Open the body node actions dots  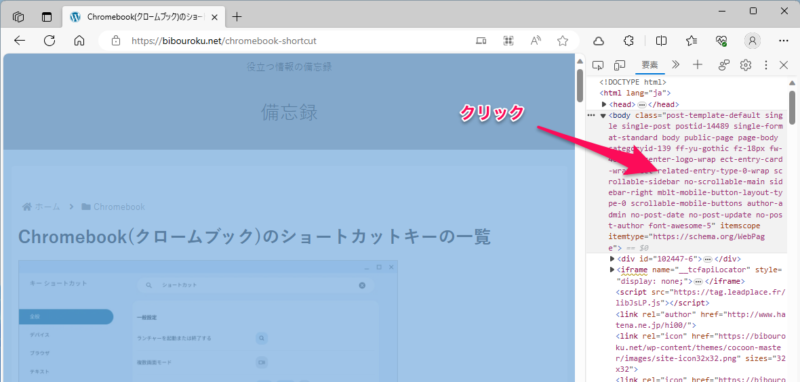pyautogui.click(x=591, y=116)
